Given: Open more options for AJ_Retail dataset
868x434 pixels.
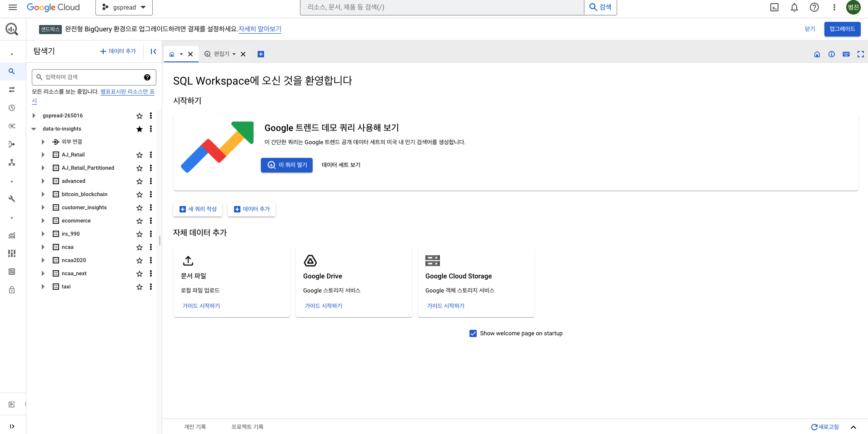Looking at the screenshot, I should (151, 155).
